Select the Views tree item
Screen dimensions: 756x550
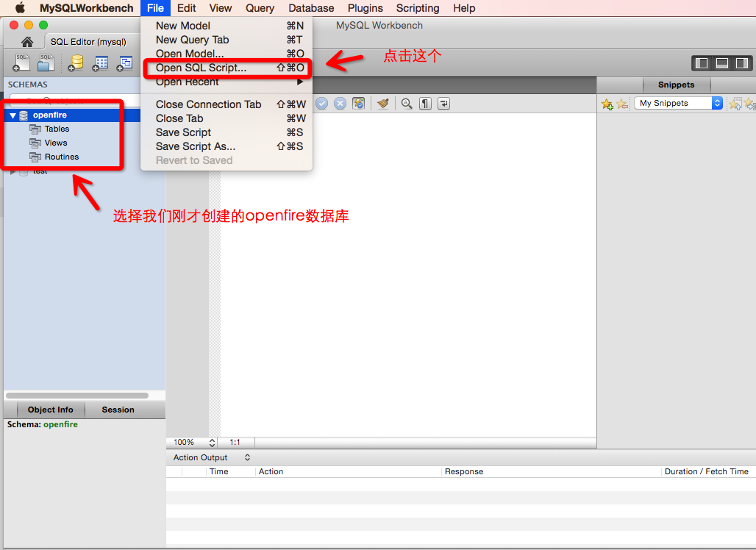(56, 143)
